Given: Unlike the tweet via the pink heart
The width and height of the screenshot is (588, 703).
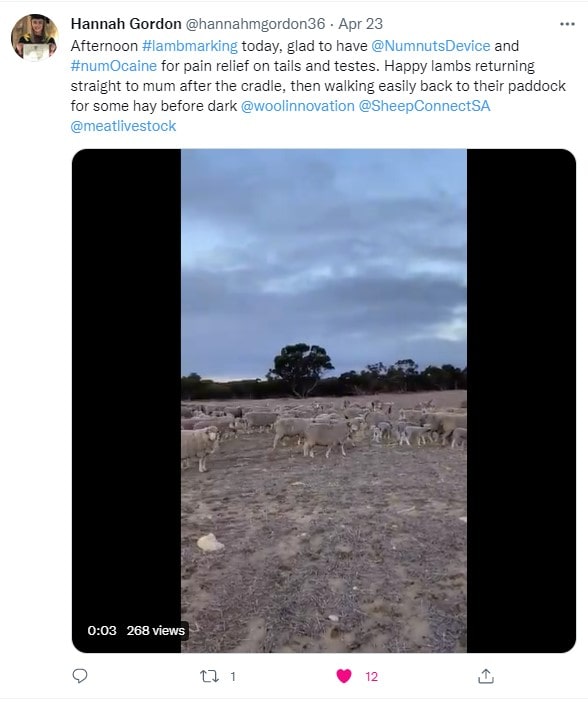Looking at the screenshot, I should pos(344,676).
